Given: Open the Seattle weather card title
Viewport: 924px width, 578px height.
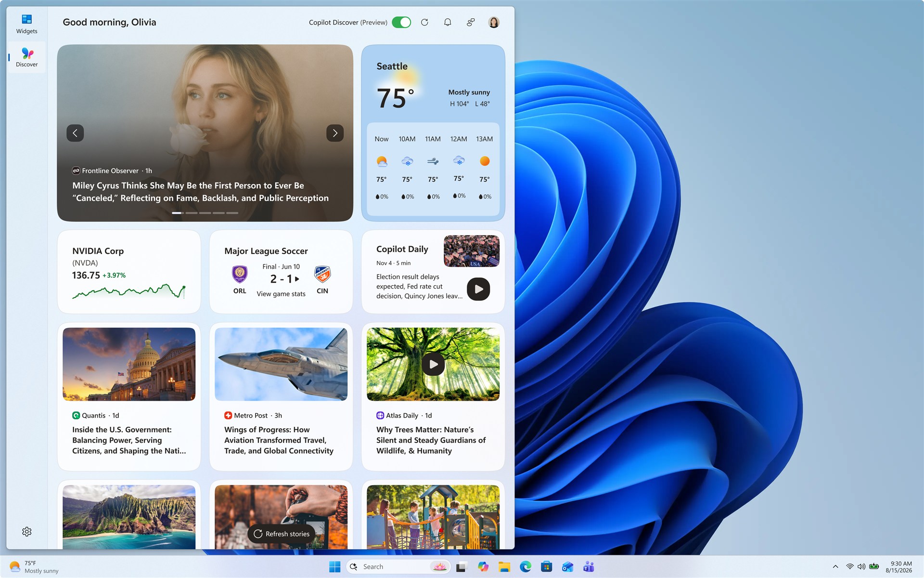Looking at the screenshot, I should coord(392,66).
